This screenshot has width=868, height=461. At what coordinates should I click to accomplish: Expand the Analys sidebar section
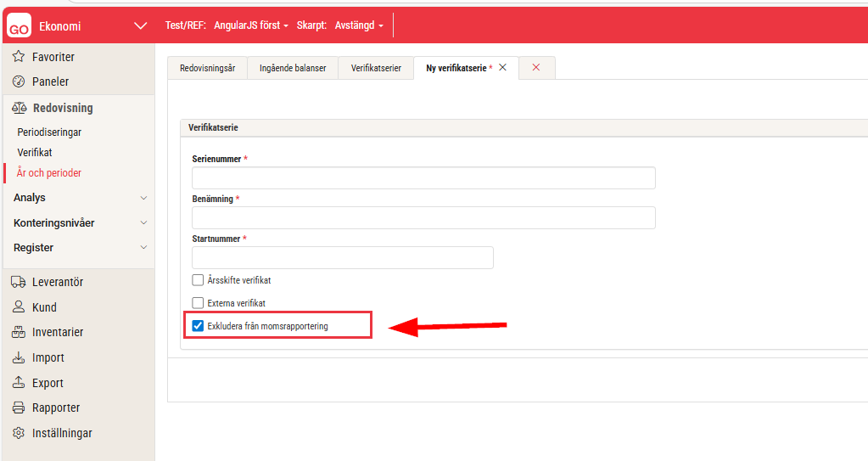tap(143, 198)
